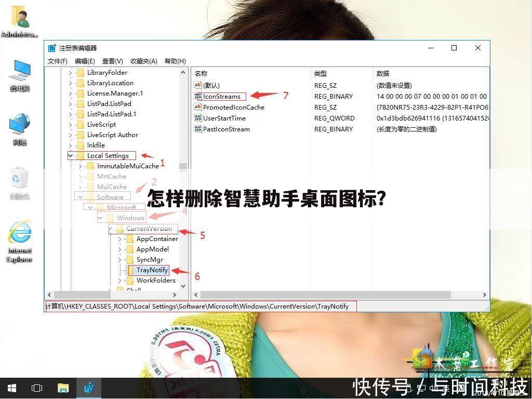Select the IconStreams binary value icon
The image size is (532, 399).
pos(198,96)
